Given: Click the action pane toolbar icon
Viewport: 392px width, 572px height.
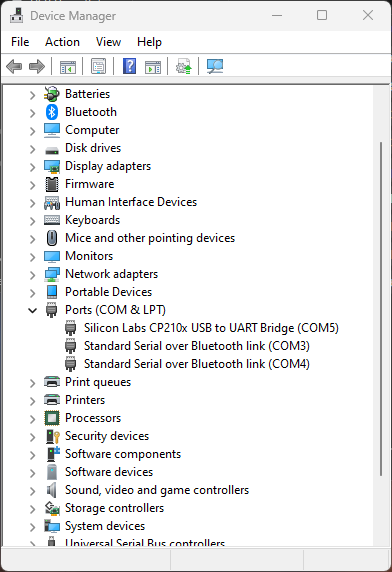Looking at the screenshot, I should click(x=153, y=67).
